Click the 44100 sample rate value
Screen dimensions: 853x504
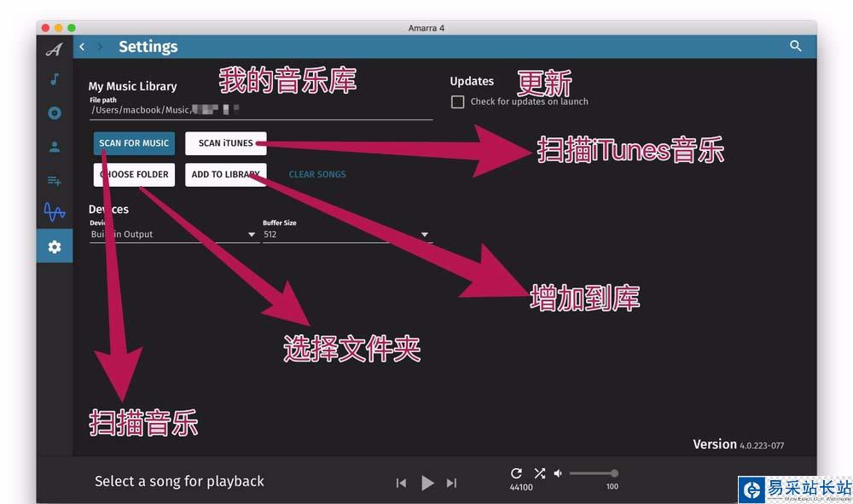point(520,487)
